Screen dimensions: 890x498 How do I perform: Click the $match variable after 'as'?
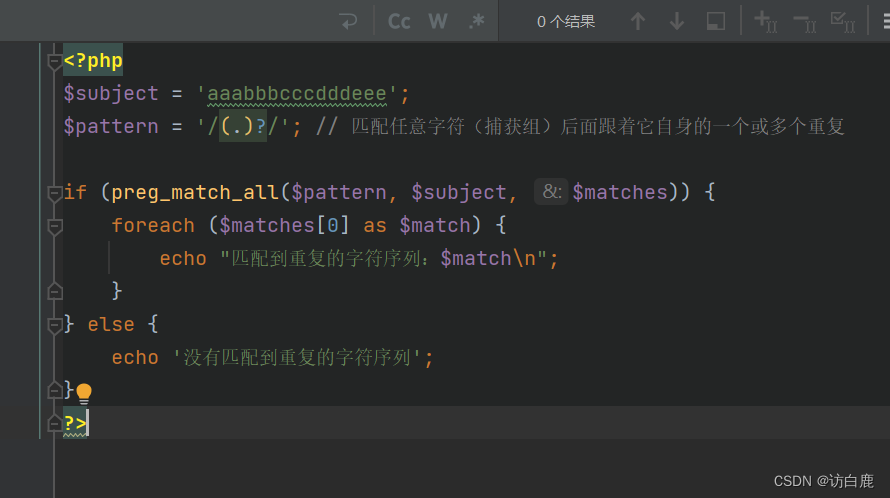(435, 225)
